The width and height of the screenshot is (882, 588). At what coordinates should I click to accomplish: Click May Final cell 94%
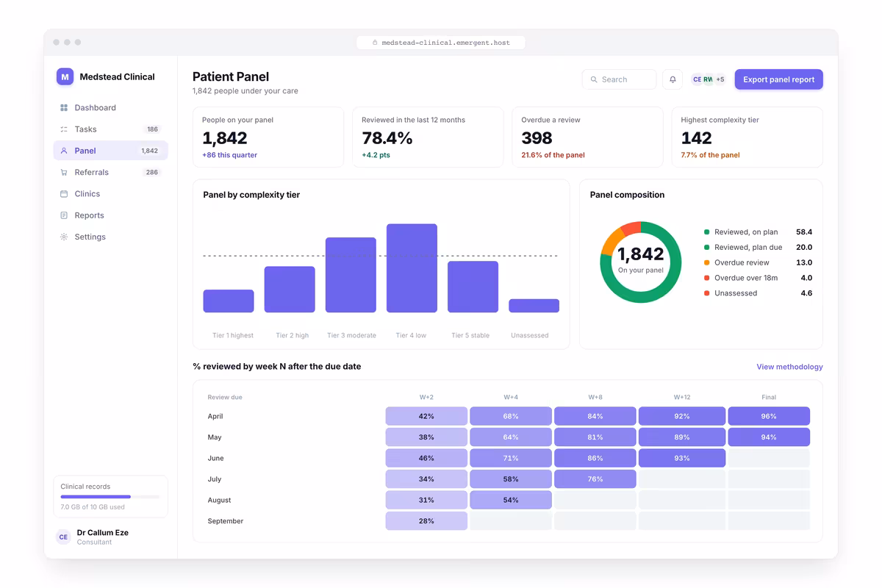click(x=769, y=437)
